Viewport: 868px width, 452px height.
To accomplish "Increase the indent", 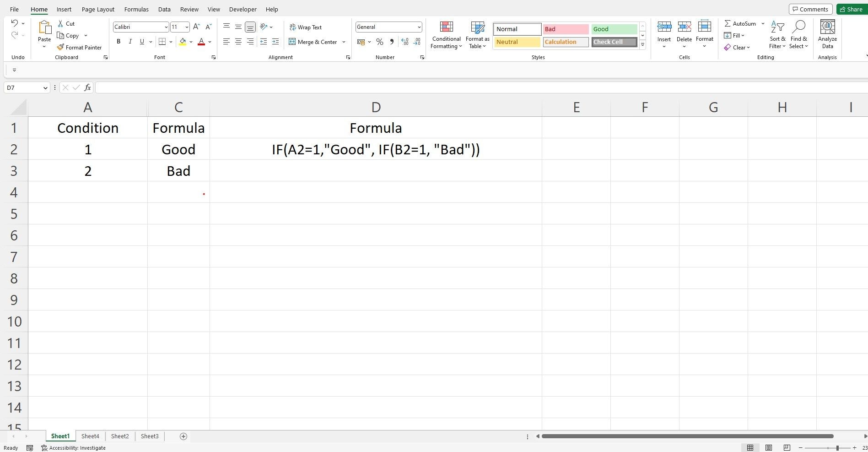I will point(275,42).
